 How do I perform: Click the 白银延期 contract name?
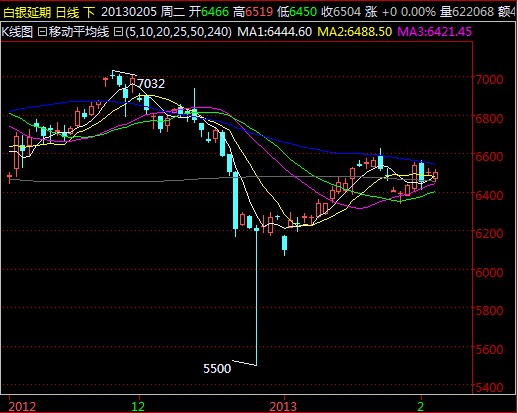[x=27, y=13]
